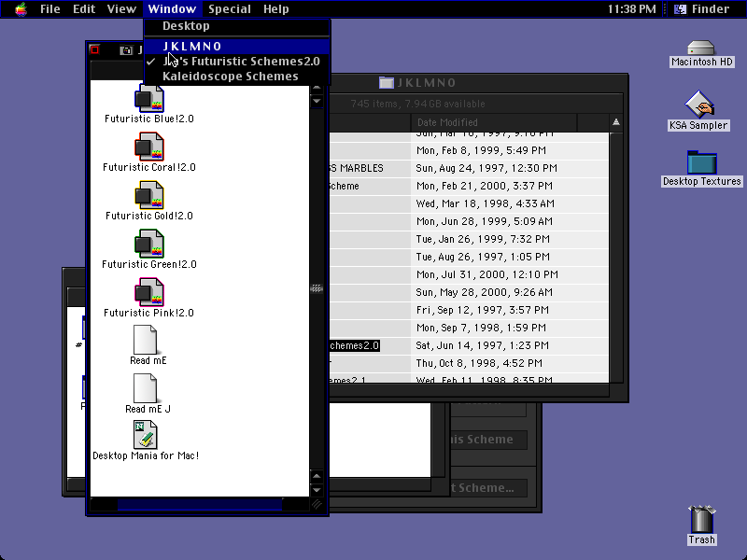Select row dated Sun, May 28, 2000, 9:26 AM
747x560 pixels.
469,292
